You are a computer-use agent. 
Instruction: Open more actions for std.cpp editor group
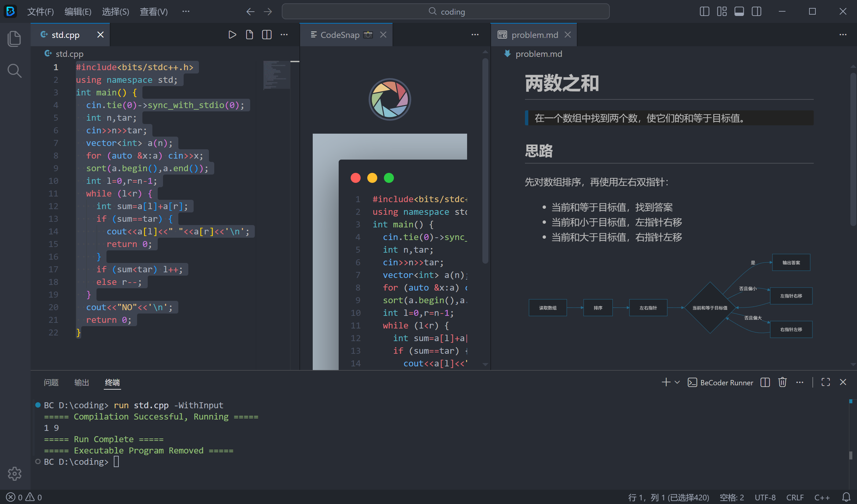click(x=284, y=35)
